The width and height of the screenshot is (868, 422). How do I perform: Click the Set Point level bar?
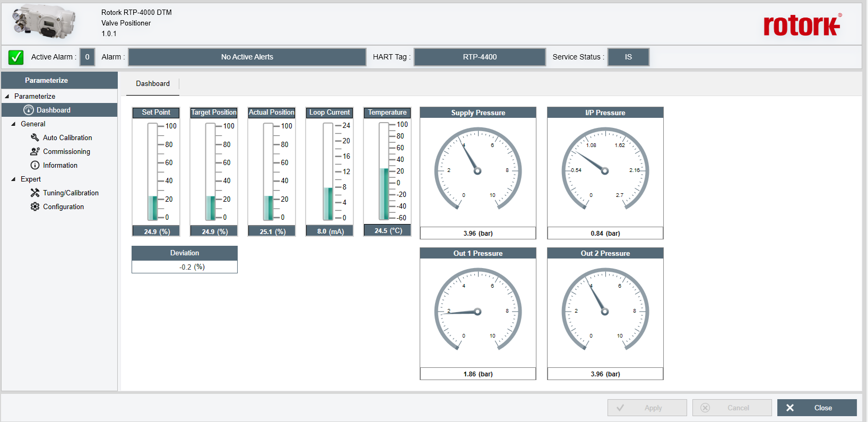point(153,171)
